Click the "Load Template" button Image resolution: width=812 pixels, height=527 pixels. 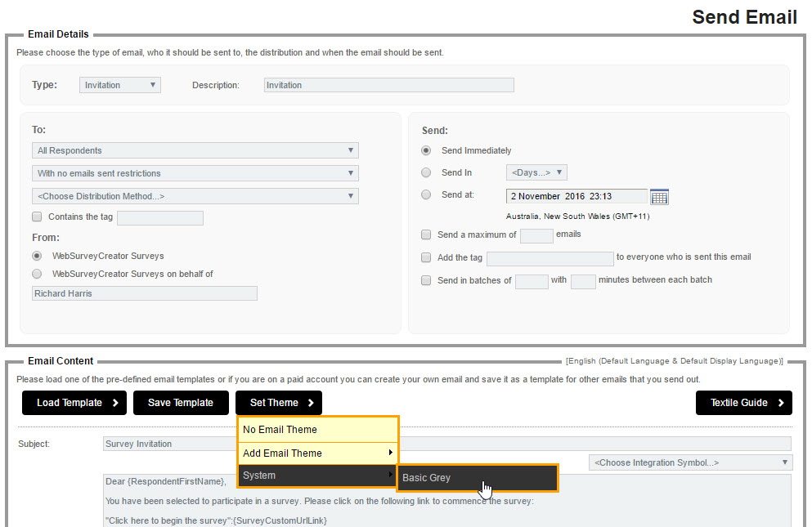[x=74, y=403]
